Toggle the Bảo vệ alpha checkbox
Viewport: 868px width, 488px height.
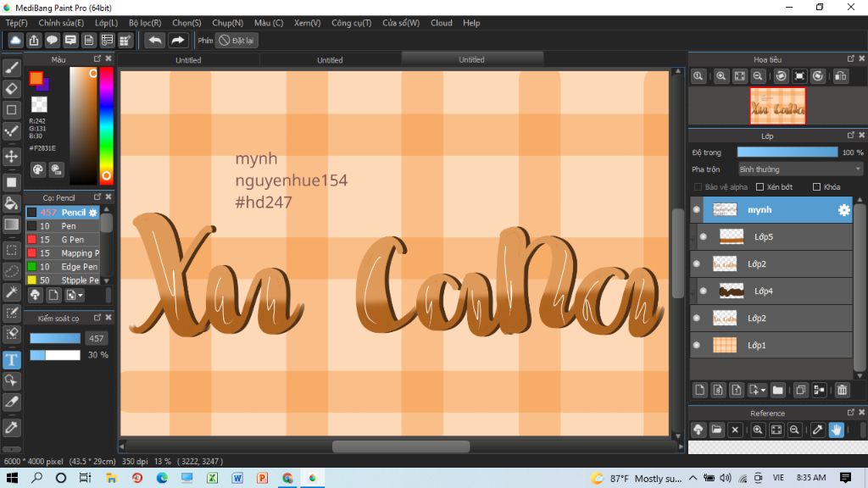point(698,187)
